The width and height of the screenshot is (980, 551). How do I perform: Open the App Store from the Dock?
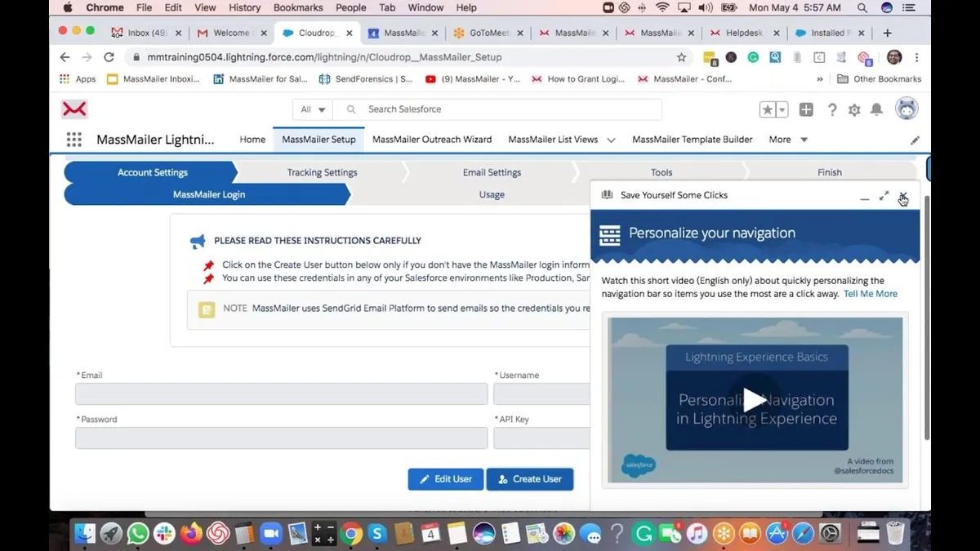776,534
